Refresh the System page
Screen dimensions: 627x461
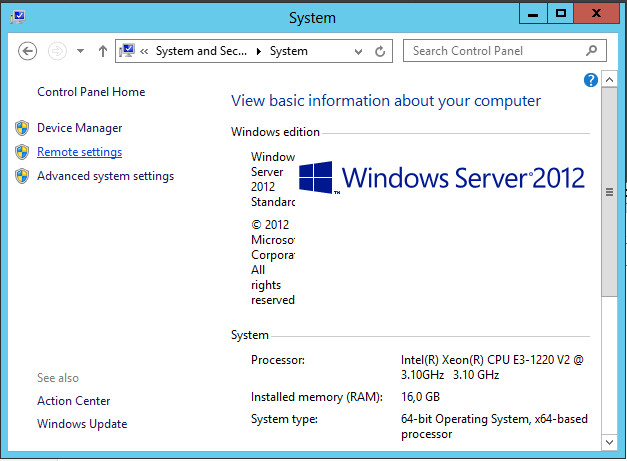click(380, 51)
